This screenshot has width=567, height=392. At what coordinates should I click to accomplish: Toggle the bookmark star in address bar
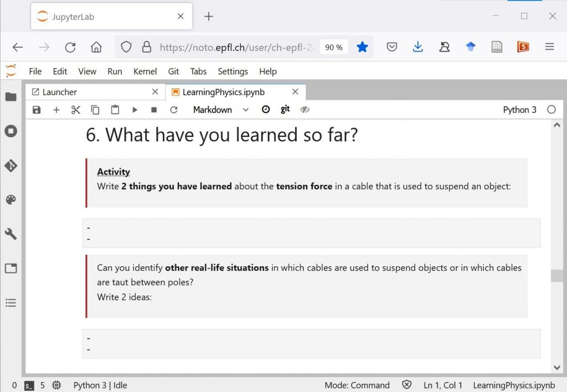coord(362,47)
